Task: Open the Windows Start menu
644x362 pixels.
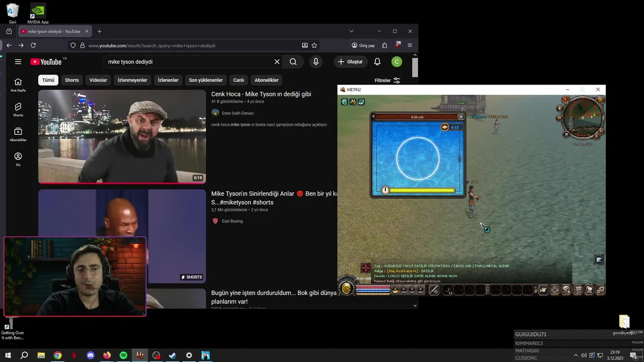Action: click(8, 355)
